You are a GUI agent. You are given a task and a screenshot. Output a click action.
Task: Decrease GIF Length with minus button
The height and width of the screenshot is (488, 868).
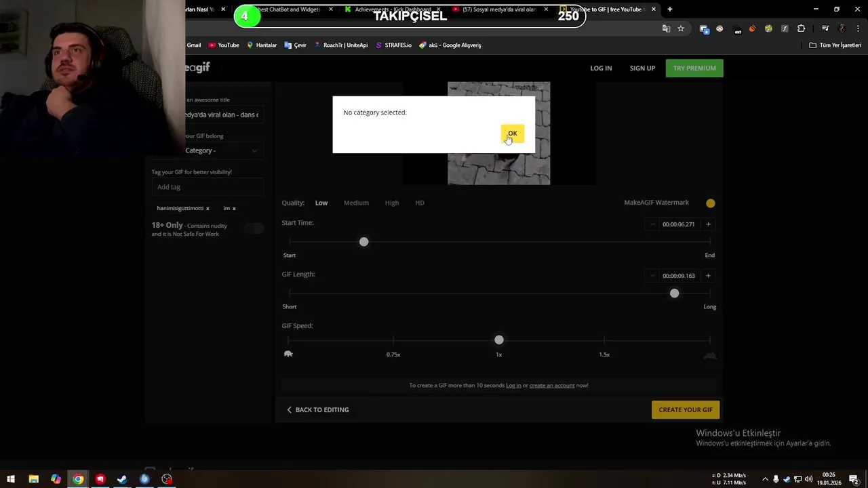pos(652,276)
